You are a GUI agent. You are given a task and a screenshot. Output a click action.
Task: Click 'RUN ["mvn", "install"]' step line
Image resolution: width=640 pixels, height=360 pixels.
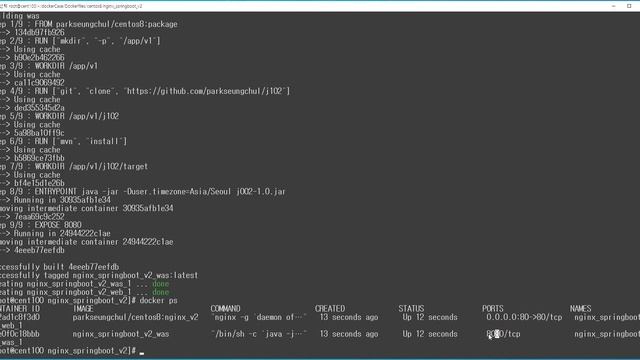[63, 141]
